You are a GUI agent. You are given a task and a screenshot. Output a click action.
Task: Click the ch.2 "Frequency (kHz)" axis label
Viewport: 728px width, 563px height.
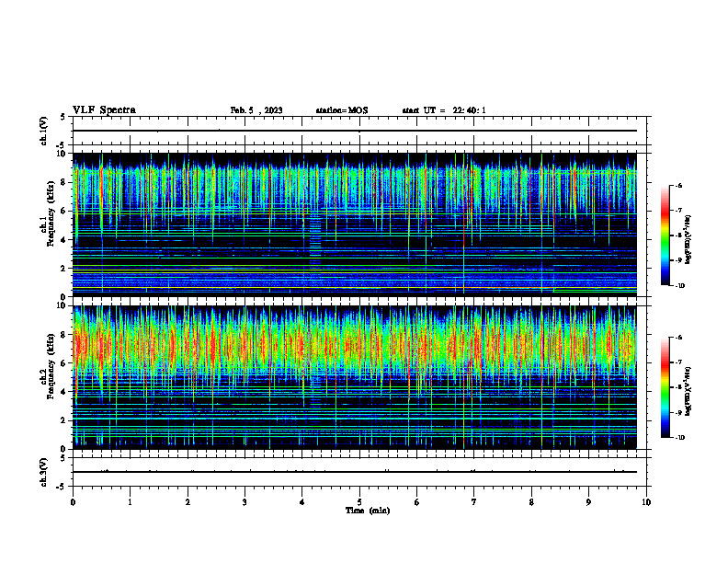(x=51, y=366)
